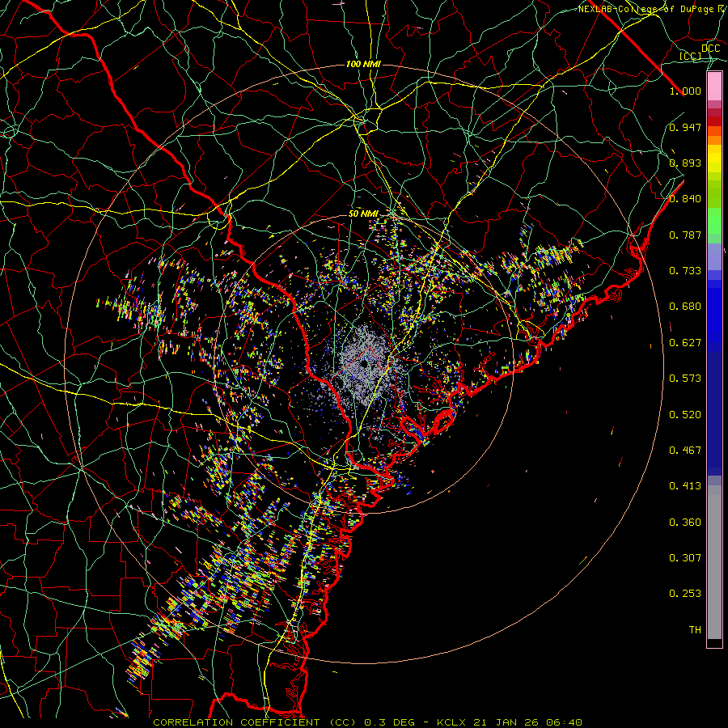Select the 0.520 scale value
This screenshot has width=728, height=728.
[685, 415]
